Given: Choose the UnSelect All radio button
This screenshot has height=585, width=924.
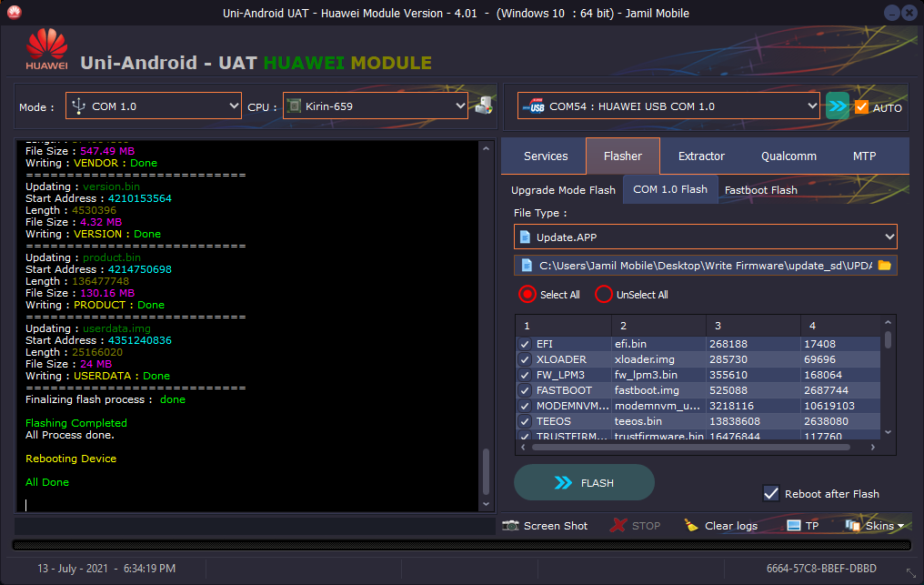Looking at the screenshot, I should pyautogui.click(x=604, y=294).
